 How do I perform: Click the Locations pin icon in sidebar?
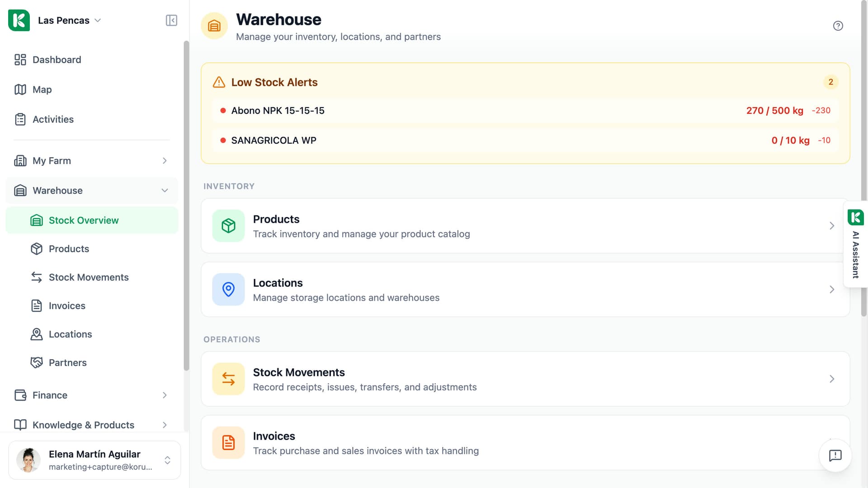click(x=37, y=334)
